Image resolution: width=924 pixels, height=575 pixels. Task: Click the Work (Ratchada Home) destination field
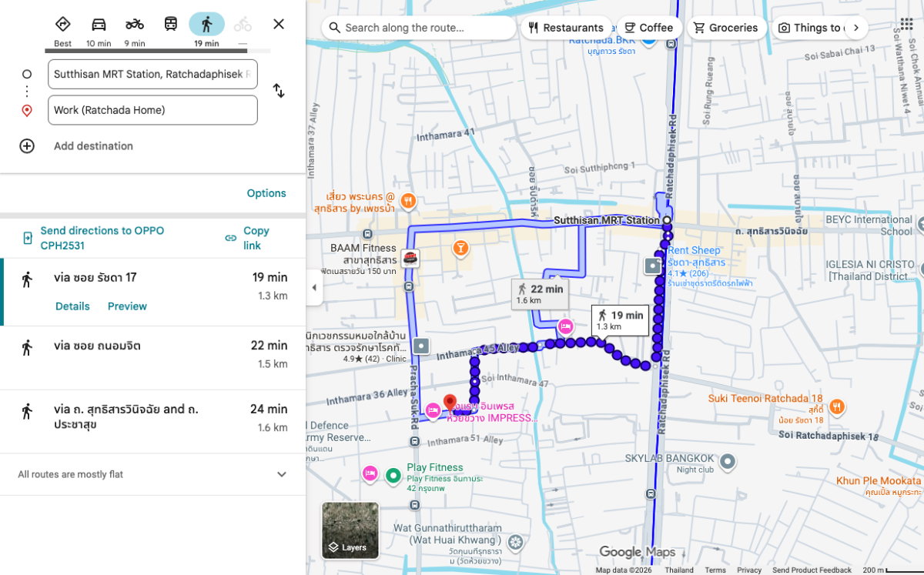click(x=152, y=110)
